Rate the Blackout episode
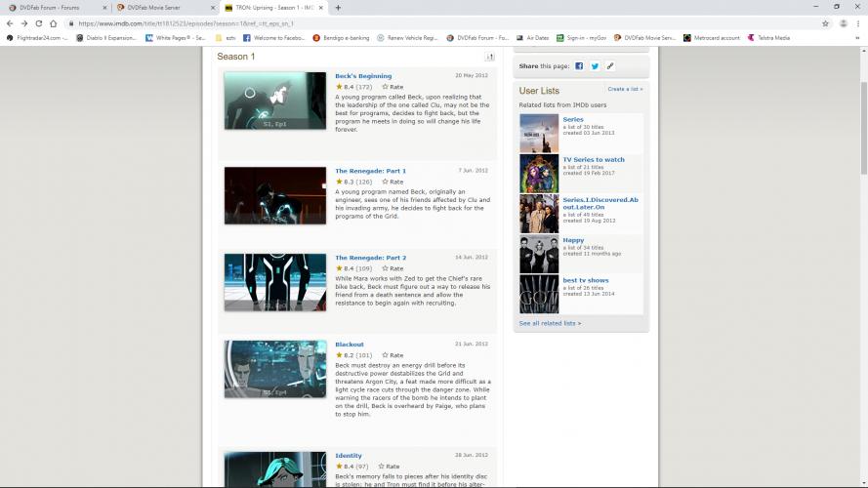Screen dimensions: 868x488 click(393, 355)
